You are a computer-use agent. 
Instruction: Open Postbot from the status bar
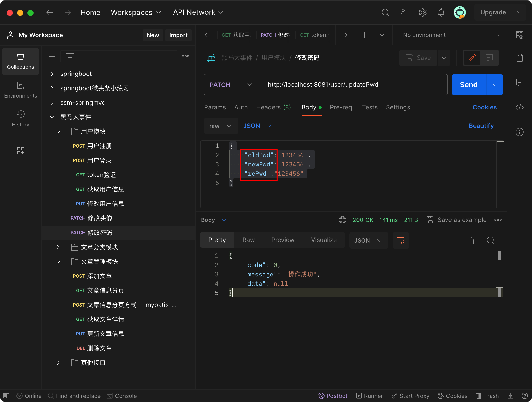pyautogui.click(x=333, y=396)
